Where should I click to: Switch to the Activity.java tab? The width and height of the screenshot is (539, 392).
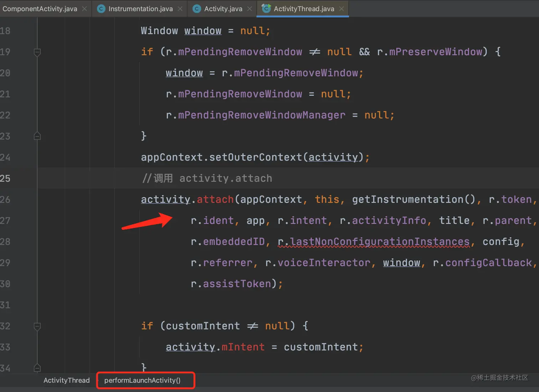tap(223, 9)
